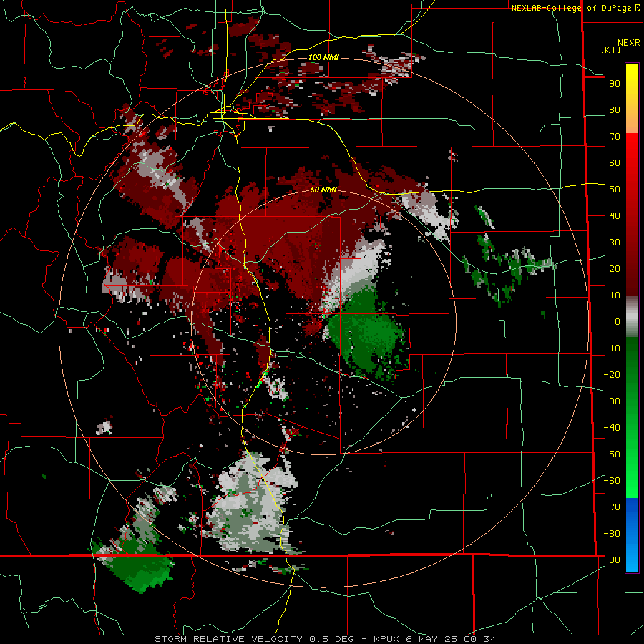
Task: Click the -80 value on velocity scale
Action: 612,534
